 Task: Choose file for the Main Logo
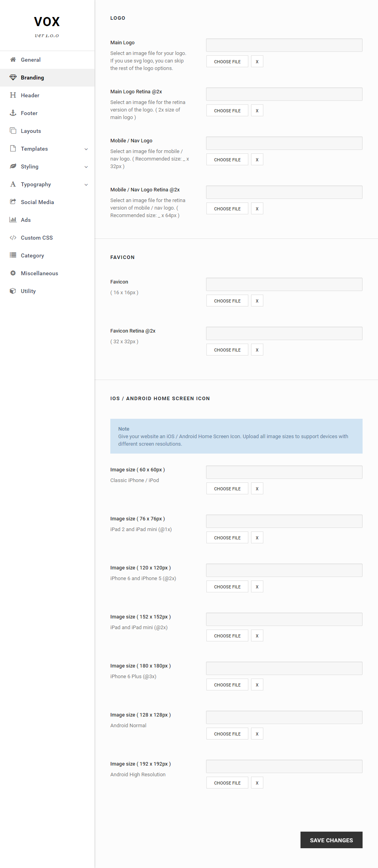tap(227, 62)
